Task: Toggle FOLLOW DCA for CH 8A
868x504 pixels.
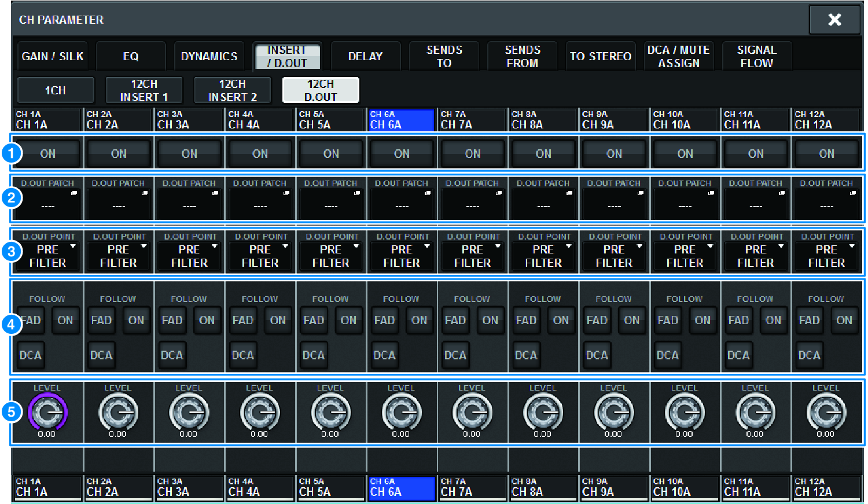Action: tap(526, 355)
